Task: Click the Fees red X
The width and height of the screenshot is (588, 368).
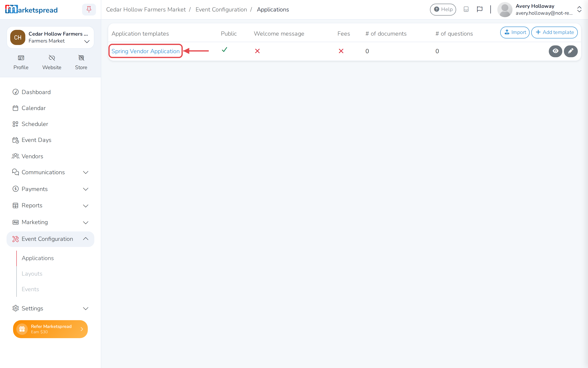Action: click(x=341, y=51)
